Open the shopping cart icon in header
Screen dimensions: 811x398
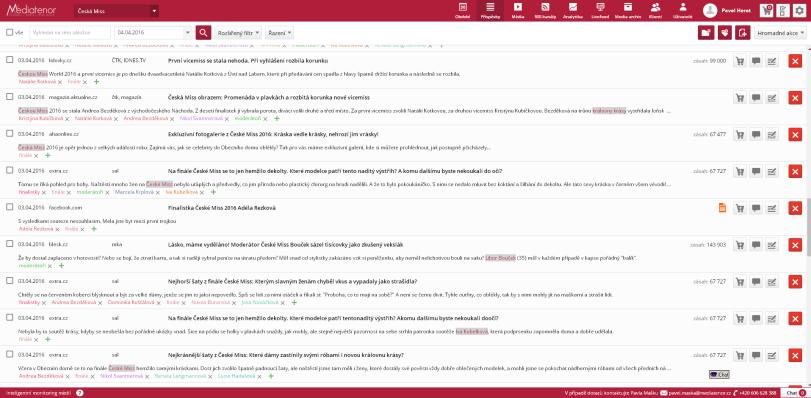[x=767, y=10]
